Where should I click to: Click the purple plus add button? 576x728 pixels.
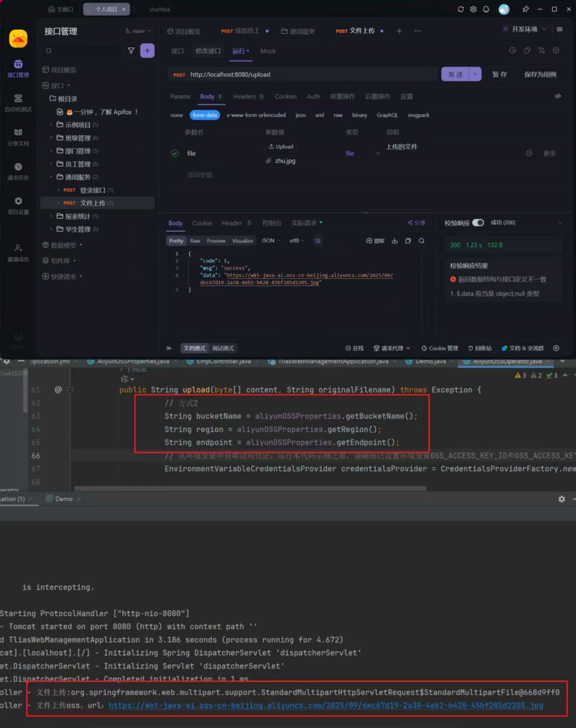click(x=147, y=51)
